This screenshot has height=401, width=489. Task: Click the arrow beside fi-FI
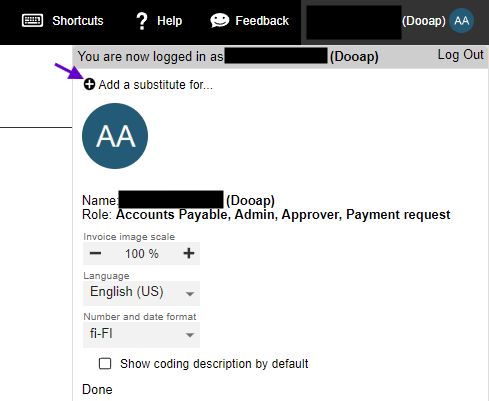(190, 335)
